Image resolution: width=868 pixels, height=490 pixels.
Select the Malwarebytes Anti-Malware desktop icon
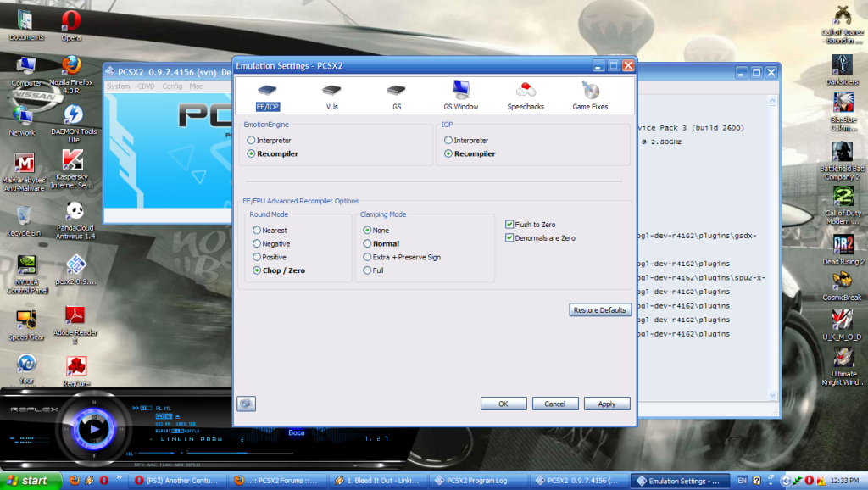23,172
